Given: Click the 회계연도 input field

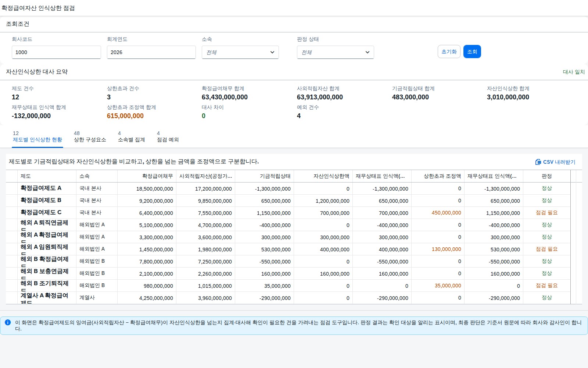Looking at the screenshot, I should (x=151, y=52).
